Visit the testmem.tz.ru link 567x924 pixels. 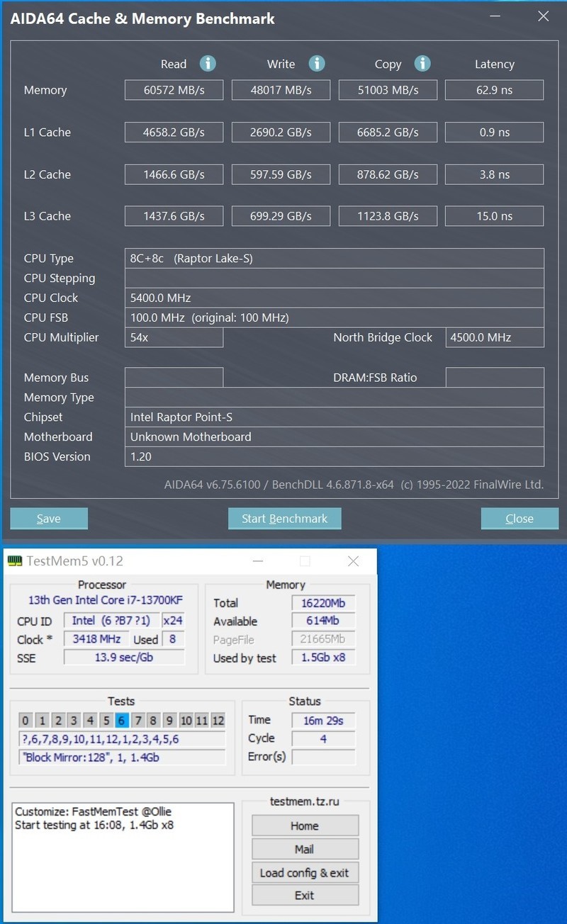click(x=305, y=801)
